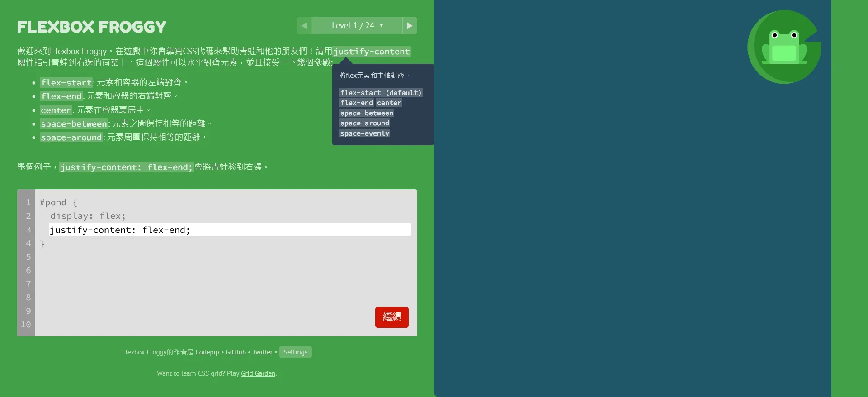Click flex-start (default) in the tooltip
The image size is (868, 397).
pos(381,93)
